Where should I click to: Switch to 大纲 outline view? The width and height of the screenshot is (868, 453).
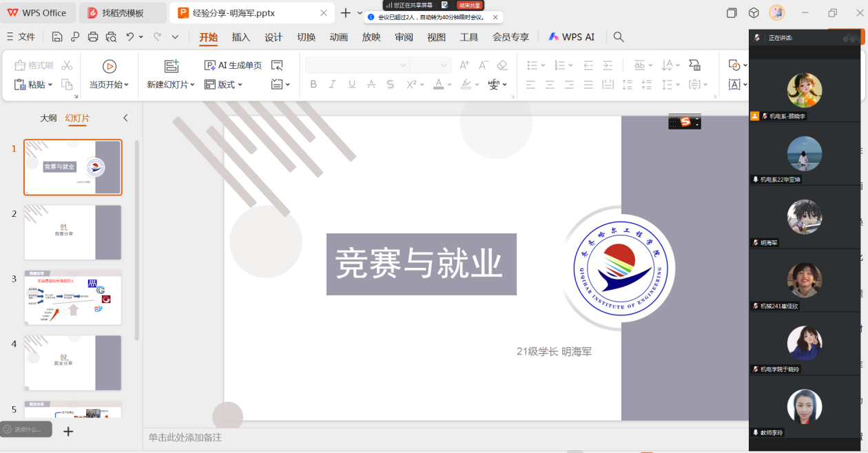click(48, 118)
